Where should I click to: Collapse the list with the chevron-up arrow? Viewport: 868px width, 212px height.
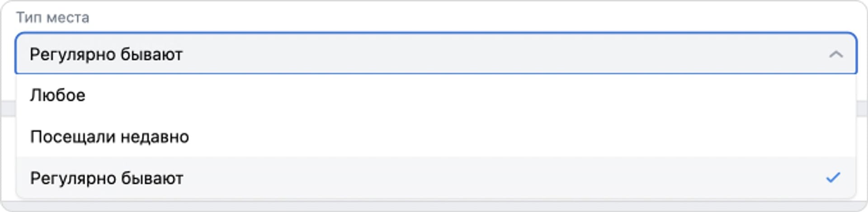coord(835,55)
